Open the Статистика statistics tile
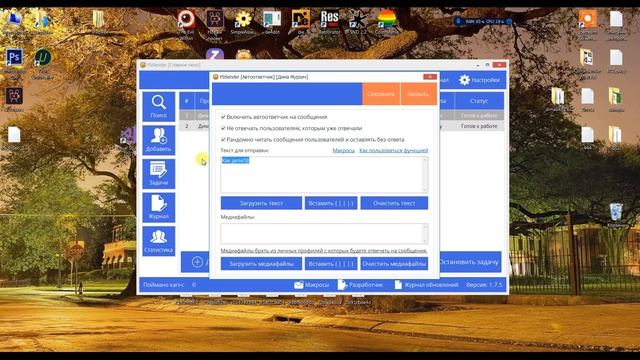 (159, 241)
